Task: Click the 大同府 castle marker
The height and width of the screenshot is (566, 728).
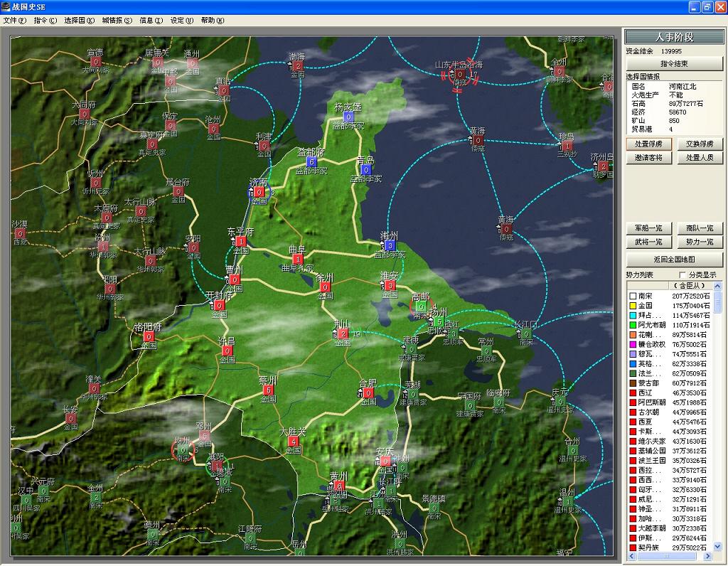Action: coord(84,114)
